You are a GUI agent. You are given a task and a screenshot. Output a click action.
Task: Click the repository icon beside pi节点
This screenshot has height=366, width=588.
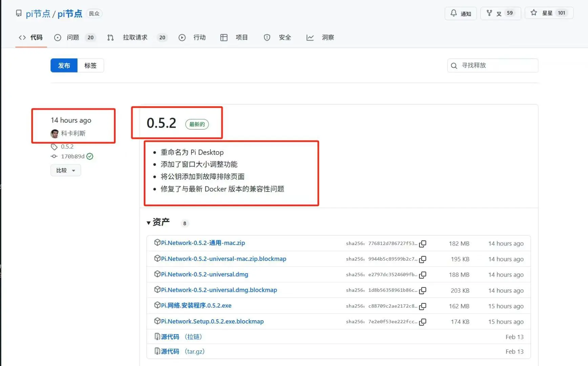tap(19, 13)
